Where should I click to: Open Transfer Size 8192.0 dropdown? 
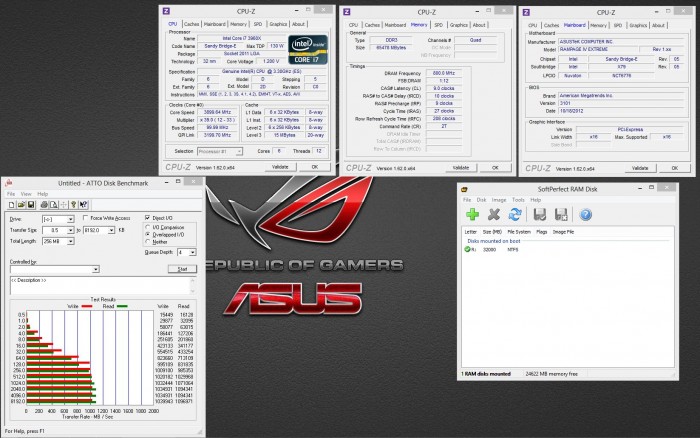[x=111, y=230]
